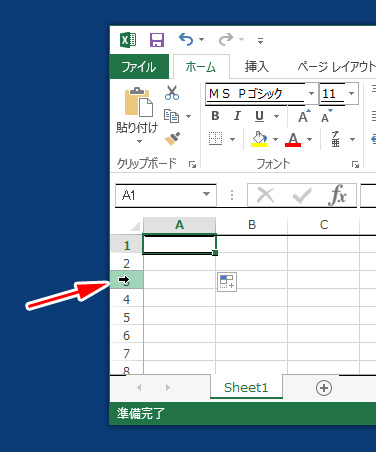Open the borders dropdown arrow
The height and width of the screenshot is (452, 376).
pyautogui.click(x=232, y=139)
